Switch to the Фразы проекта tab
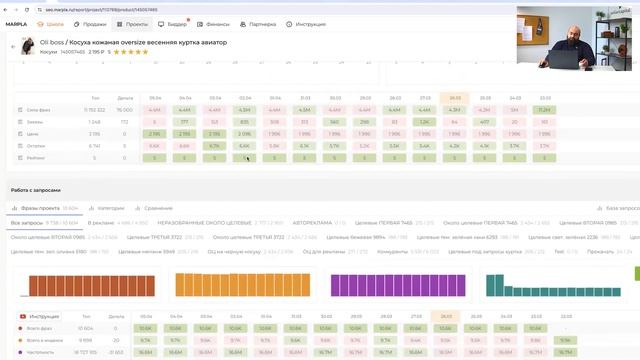Viewport: 640px width, 360px height. (x=44, y=208)
